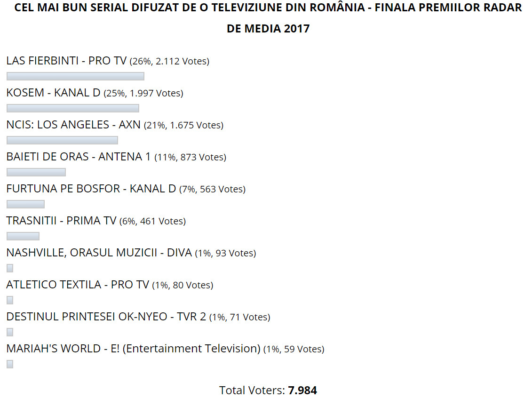
Task: Click the FURTUNA PE BOSFOR result bar
Action: coord(25,204)
